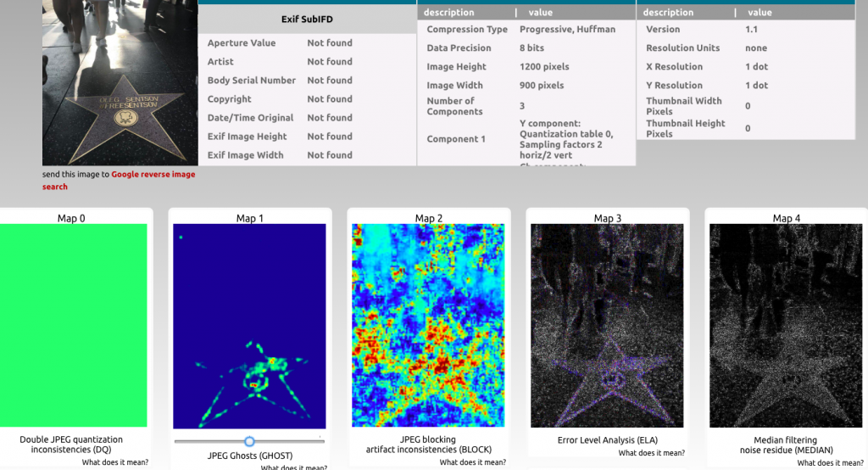Click the 'Date/Time Original' row label

[x=250, y=117]
